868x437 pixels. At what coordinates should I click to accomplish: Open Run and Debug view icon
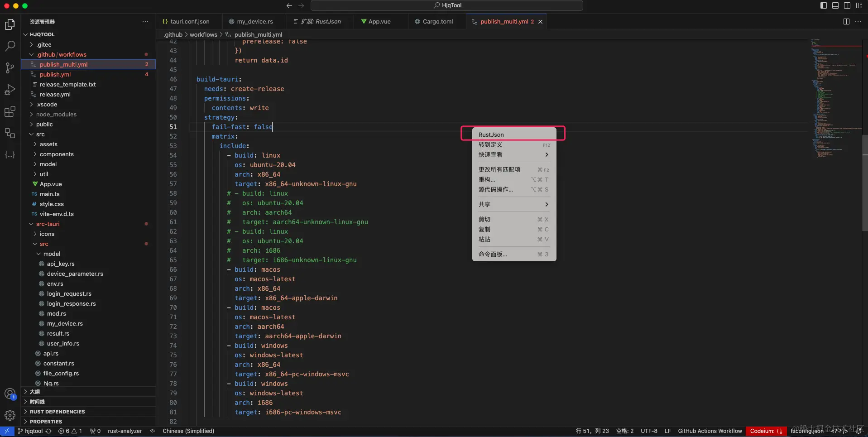click(x=10, y=90)
